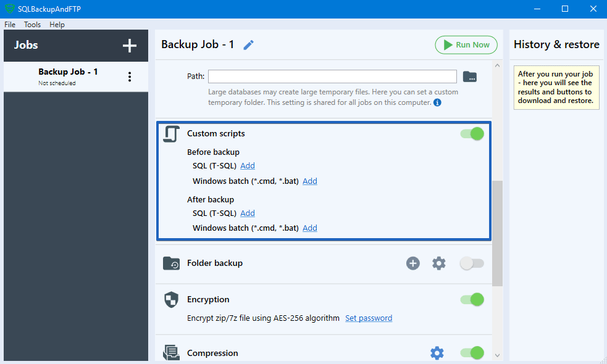
Task: Add a before-backup Windows batch script
Action: pyautogui.click(x=310, y=181)
